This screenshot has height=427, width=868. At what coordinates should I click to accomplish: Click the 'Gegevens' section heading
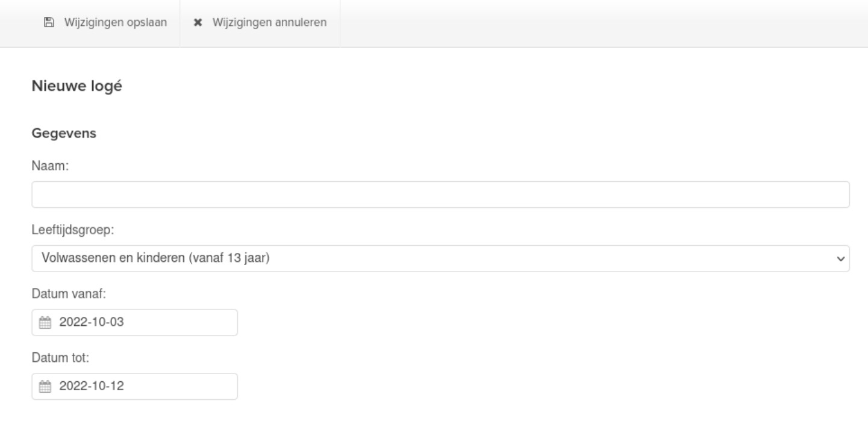click(x=64, y=134)
